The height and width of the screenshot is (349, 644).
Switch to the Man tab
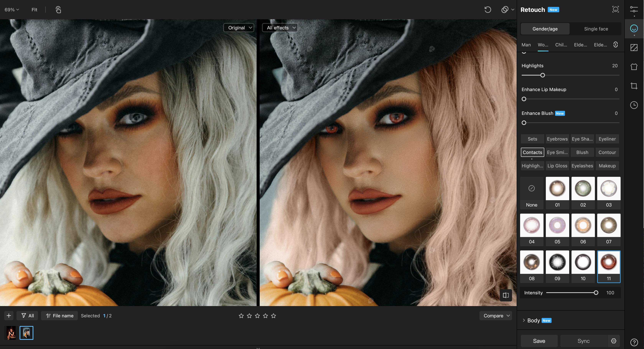526,45
